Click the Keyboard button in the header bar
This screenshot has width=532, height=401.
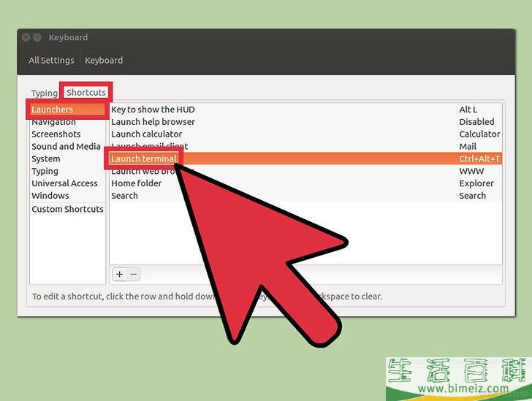click(104, 61)
